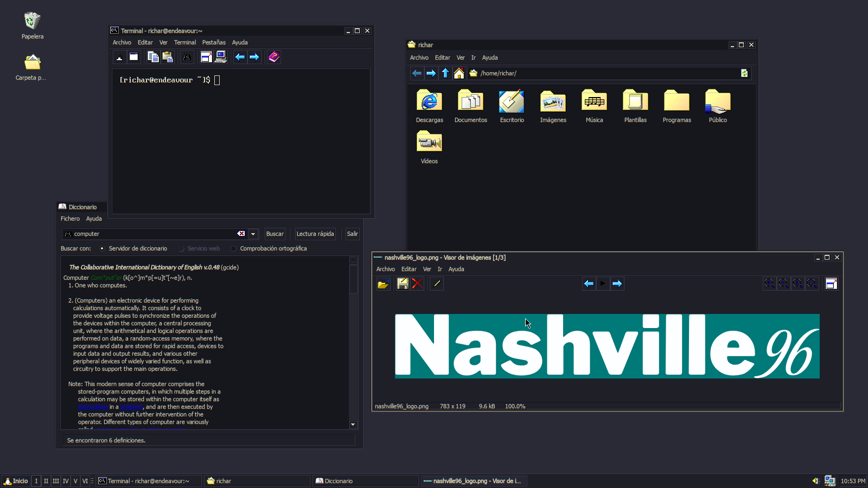This screenshot has width=868, height=488.
Task: Click the dictionary search field with computer
Action: [154, 234]
